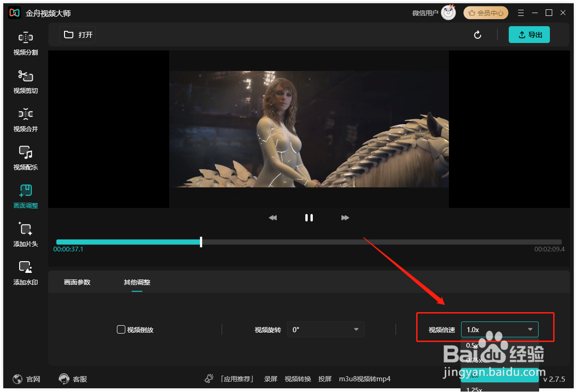Open 客服 customer service headset icon
577x392 pixels.
64,379
